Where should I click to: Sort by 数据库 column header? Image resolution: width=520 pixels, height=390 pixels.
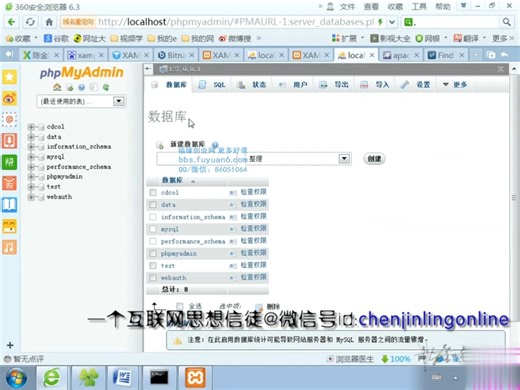click(x=172, y=180)
